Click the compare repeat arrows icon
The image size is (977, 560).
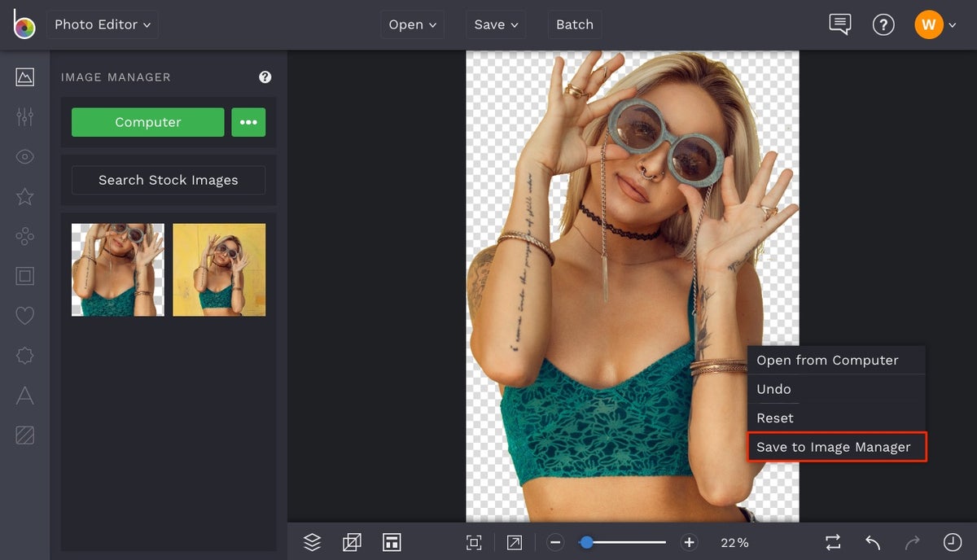tap(832, 542)
